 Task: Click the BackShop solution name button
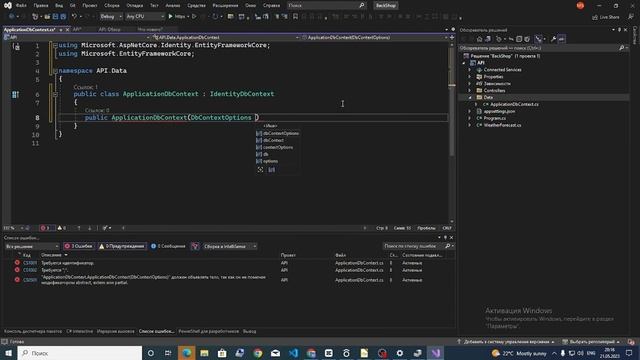click(385, 5)
